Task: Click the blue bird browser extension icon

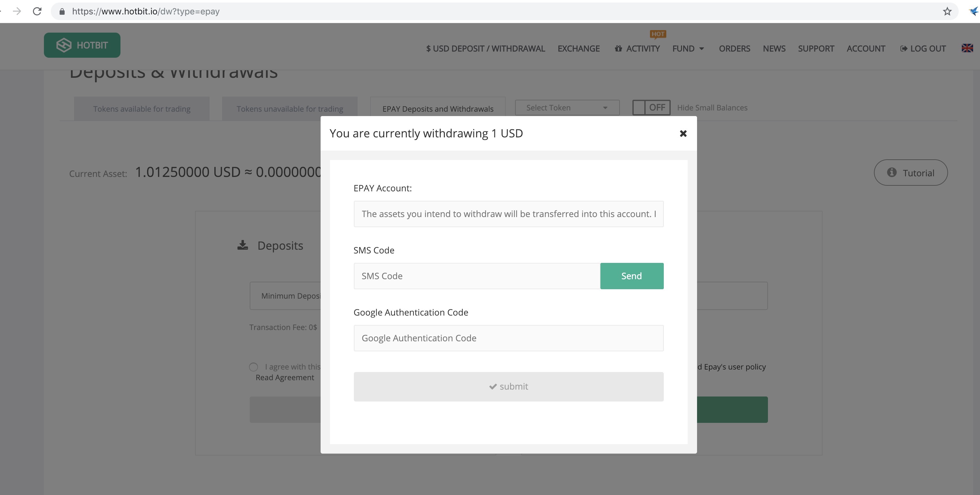Action: pyautogui.click(x=975, y=11)
